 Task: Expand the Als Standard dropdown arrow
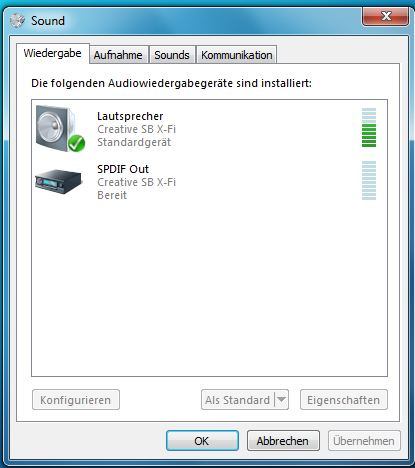click(281, 399)
